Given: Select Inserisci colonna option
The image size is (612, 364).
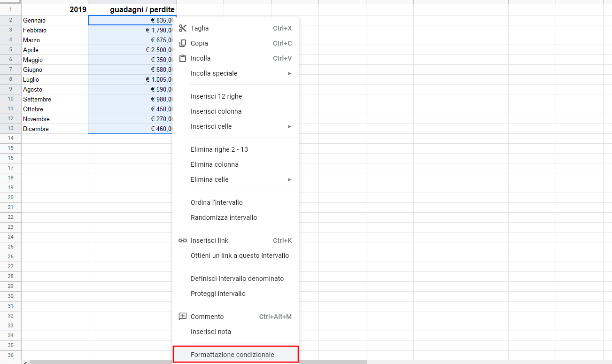Looking at the screenshot, I should point(216,111).
